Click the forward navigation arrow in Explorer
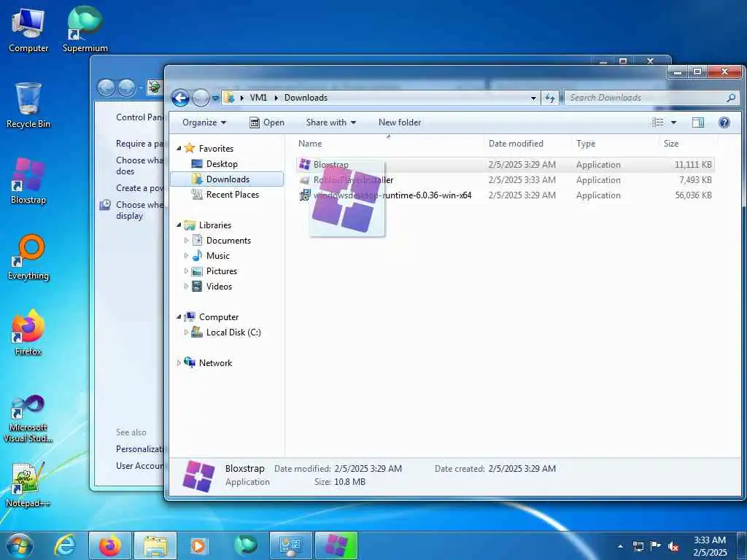The height and width of the screenshot is (560, 747). [201, 98]
